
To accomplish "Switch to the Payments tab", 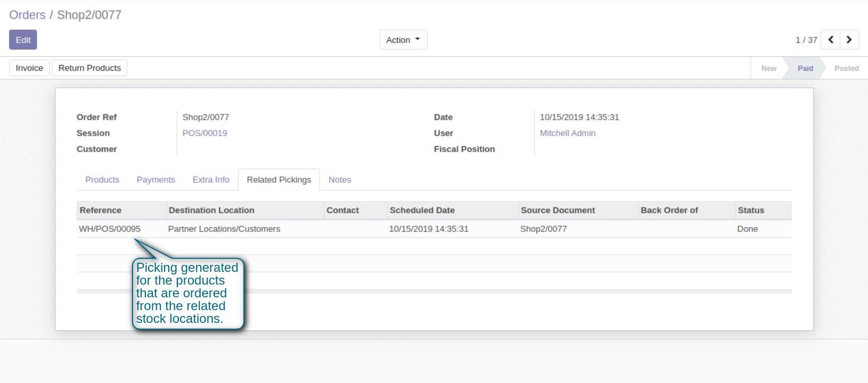I will click(155, 180).
